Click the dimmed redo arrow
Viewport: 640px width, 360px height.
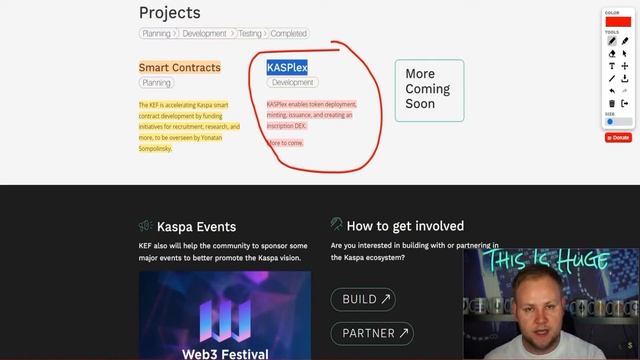(625, 91)
